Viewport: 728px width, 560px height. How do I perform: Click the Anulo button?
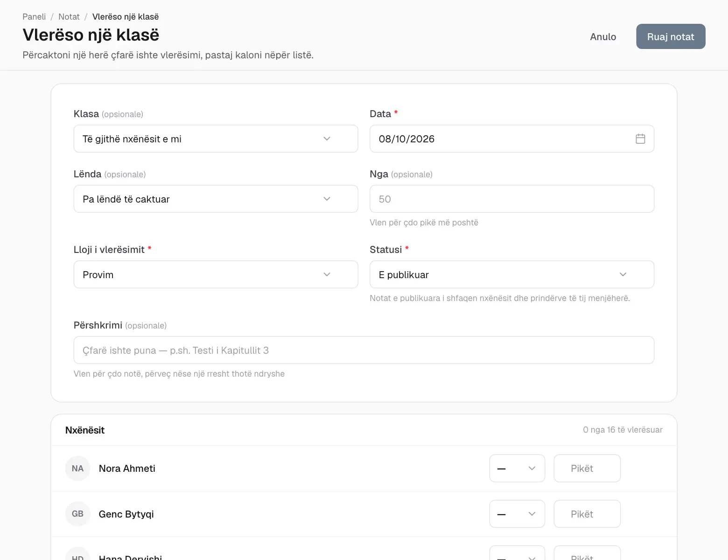[603, 36]
